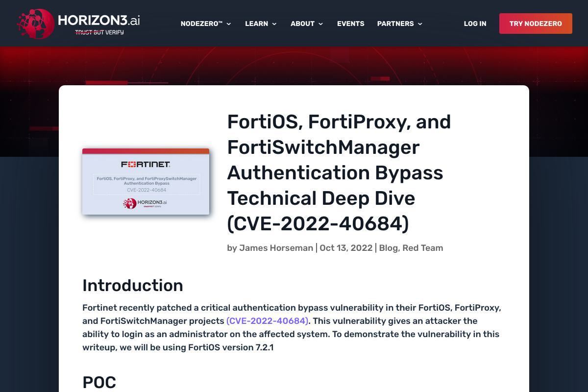Expand the About dropdown chevron
The height and width of the screenshot is (392, 588).
[321, 24]
